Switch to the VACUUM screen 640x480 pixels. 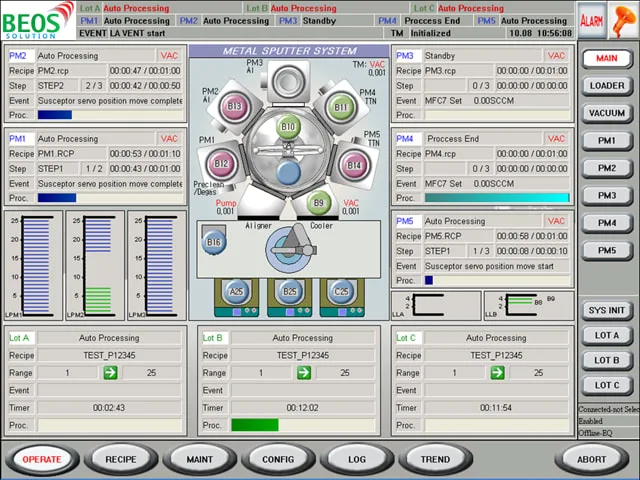coord(607,113)
